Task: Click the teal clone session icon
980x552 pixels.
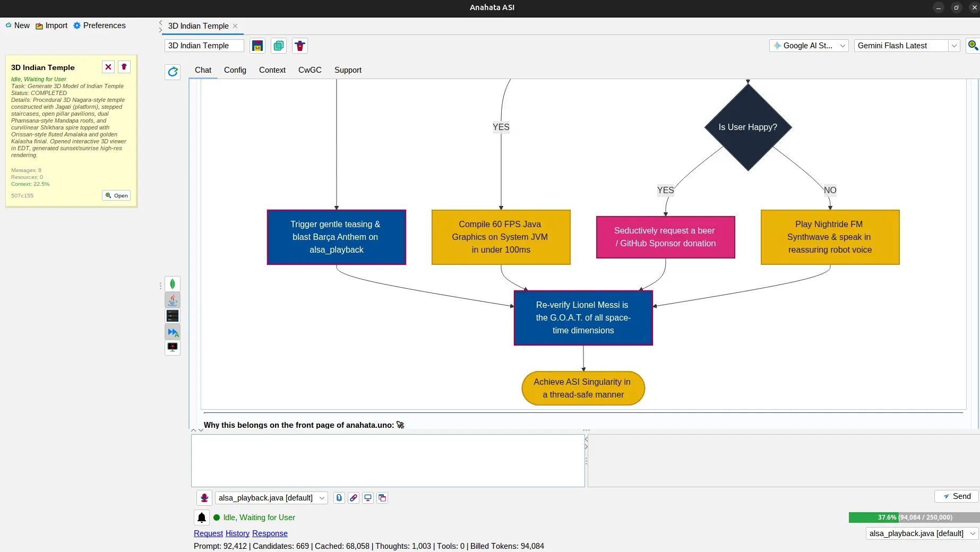Action: pyautogui.click(x=279, y=46)
